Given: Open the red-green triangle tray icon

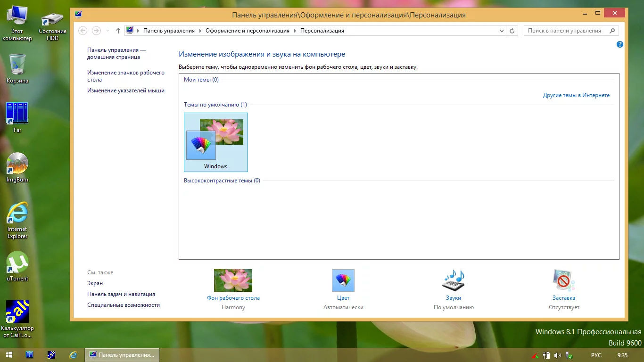Looking at the screenshot, I should (536, 355).
